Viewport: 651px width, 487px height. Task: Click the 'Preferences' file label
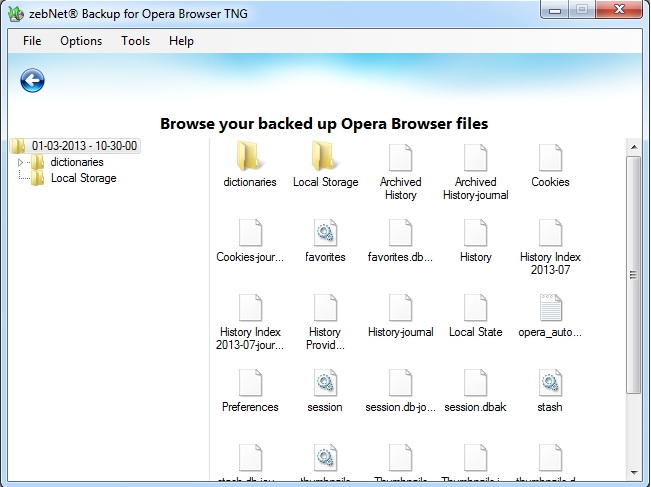[x=250, y=407]
